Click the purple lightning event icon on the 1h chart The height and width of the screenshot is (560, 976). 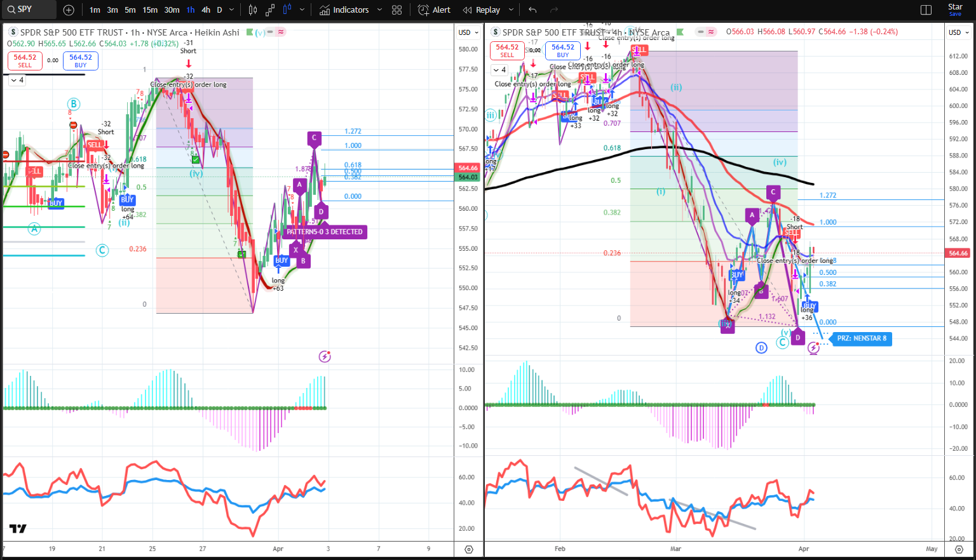point(325,356)
